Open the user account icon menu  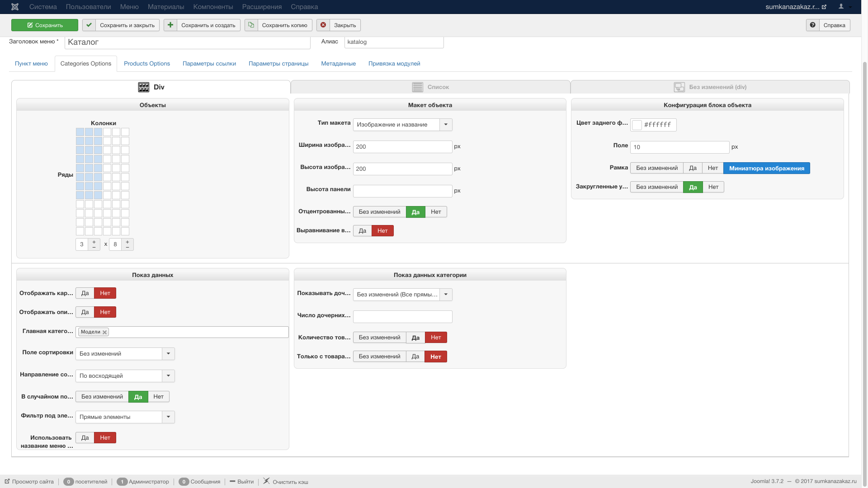click(x=841, y=7)
